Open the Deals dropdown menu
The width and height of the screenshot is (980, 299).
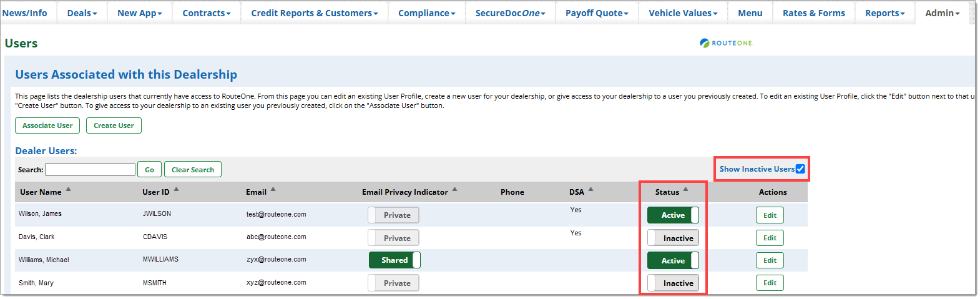tap(82, 13)
